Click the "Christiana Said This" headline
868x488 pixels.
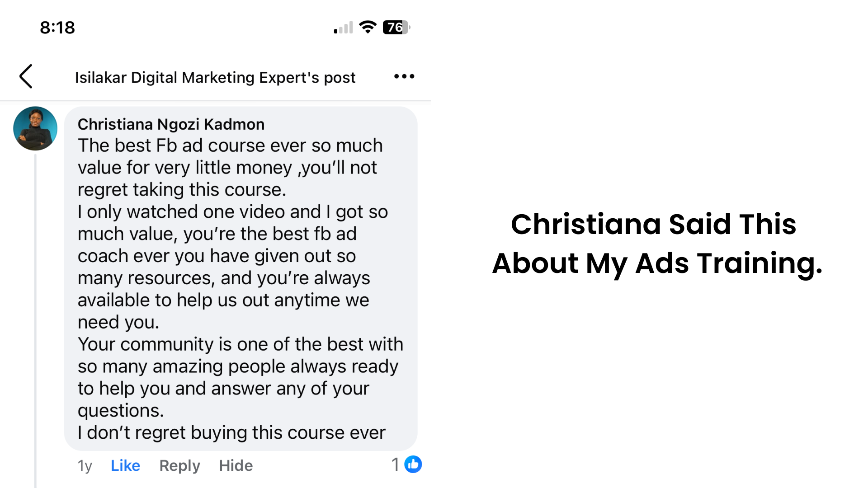coord(653,224)
